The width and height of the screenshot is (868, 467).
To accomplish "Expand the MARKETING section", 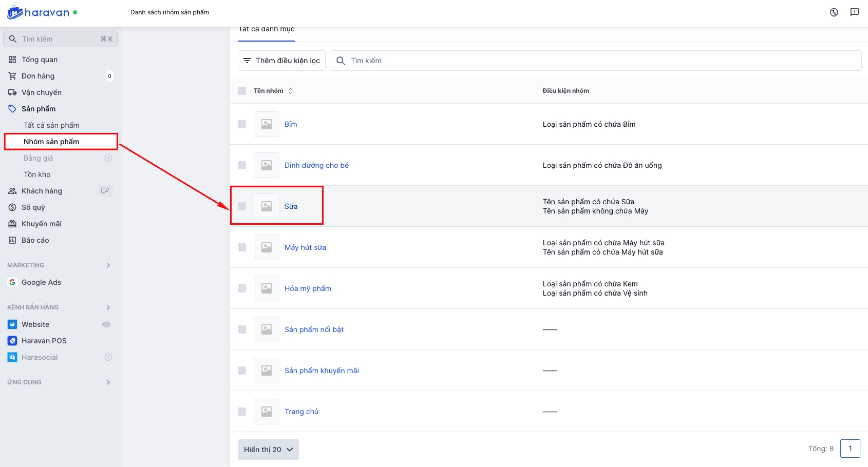I will coord(108,265).
